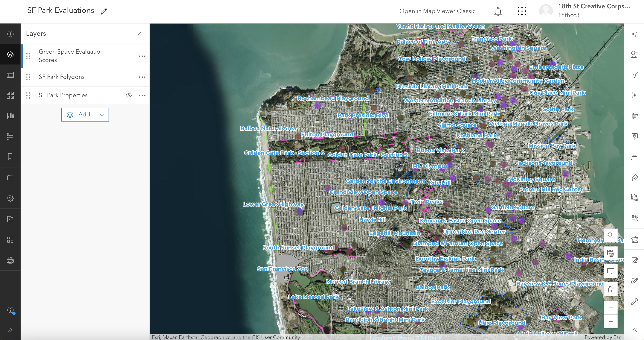
Task: Click Open in Map Viewer Classic link
Action: 437,11
